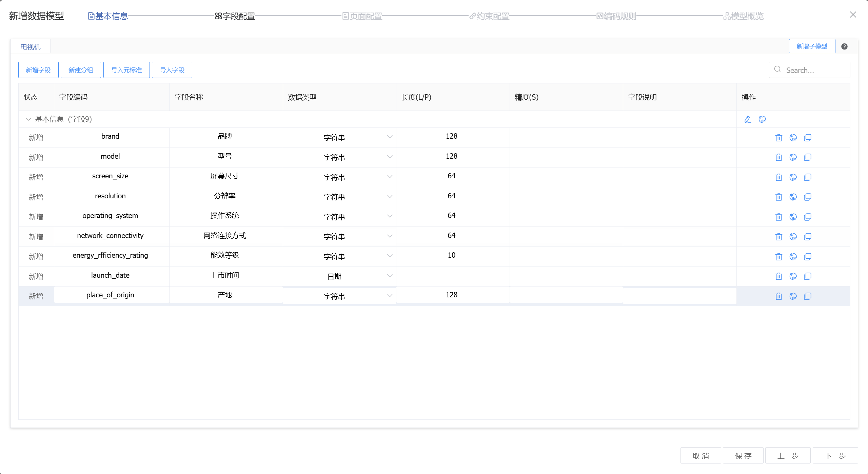
Task: Delete the operating_system field
Action: tap(778, 217)
